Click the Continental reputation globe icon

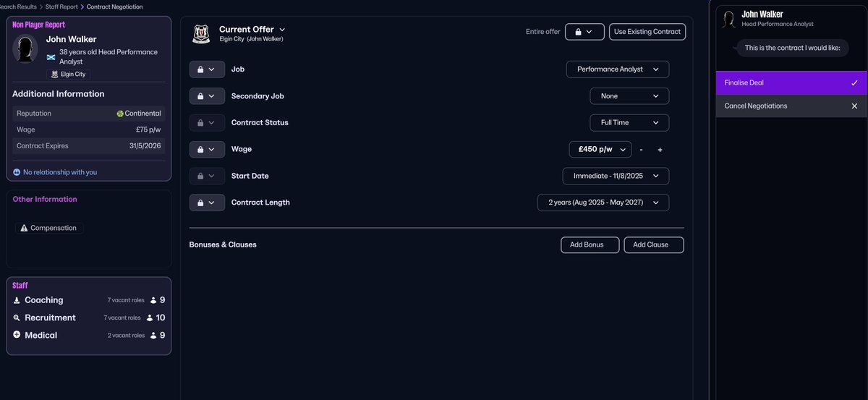point(119,114)
